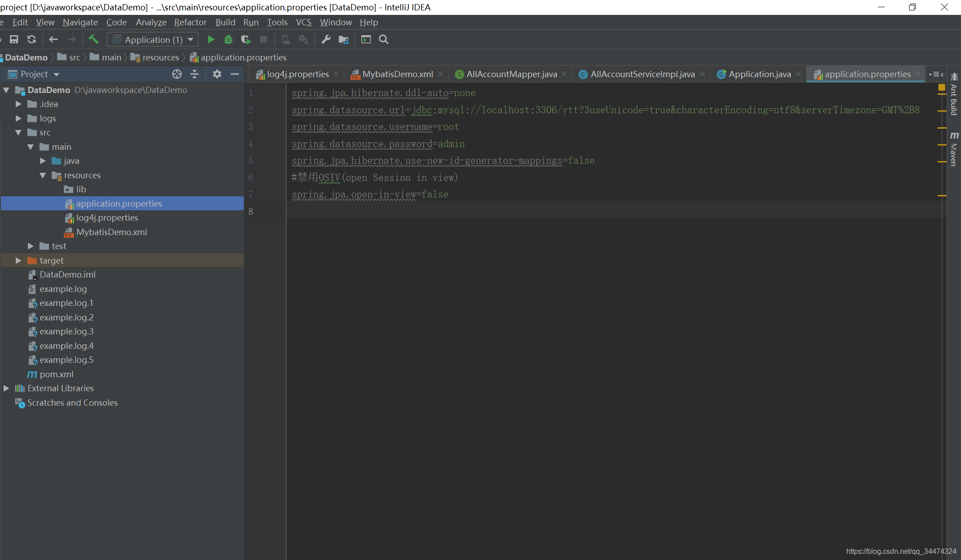This screenshot has width=961, height=560.
Task: Start debugging with the bug icon
Action: point(228,40)
